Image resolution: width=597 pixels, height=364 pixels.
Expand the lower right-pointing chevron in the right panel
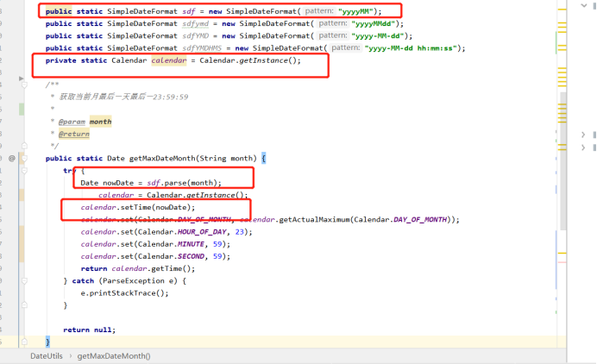[583, 147]
